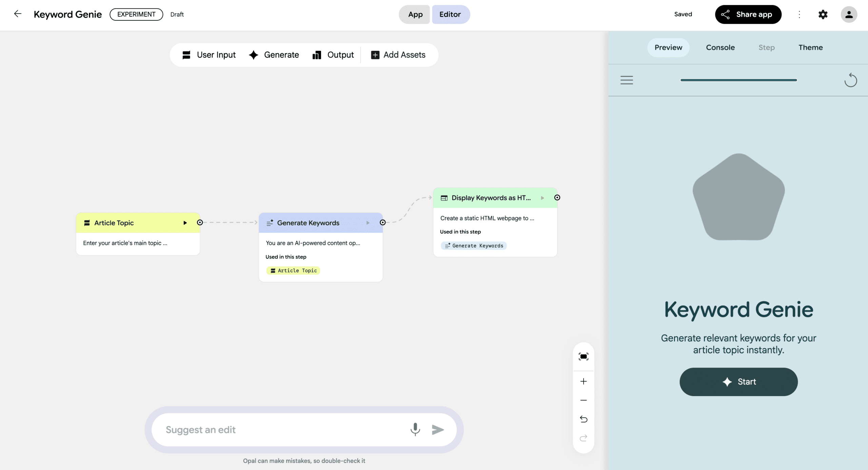Add an Output step
The width and height of the screenshot is (868, 470).
click(x=333, y=55)
